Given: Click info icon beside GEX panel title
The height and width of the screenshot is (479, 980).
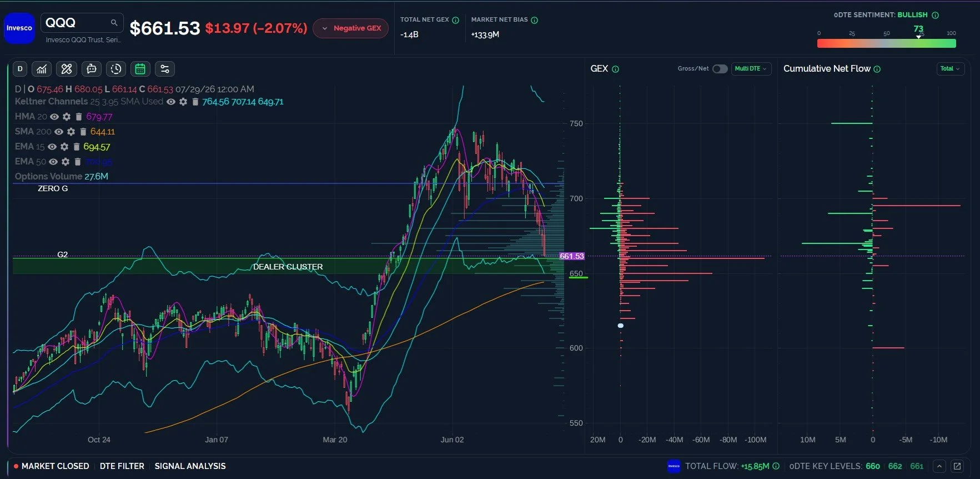Looking at the screenshot, I should [615, 69].
